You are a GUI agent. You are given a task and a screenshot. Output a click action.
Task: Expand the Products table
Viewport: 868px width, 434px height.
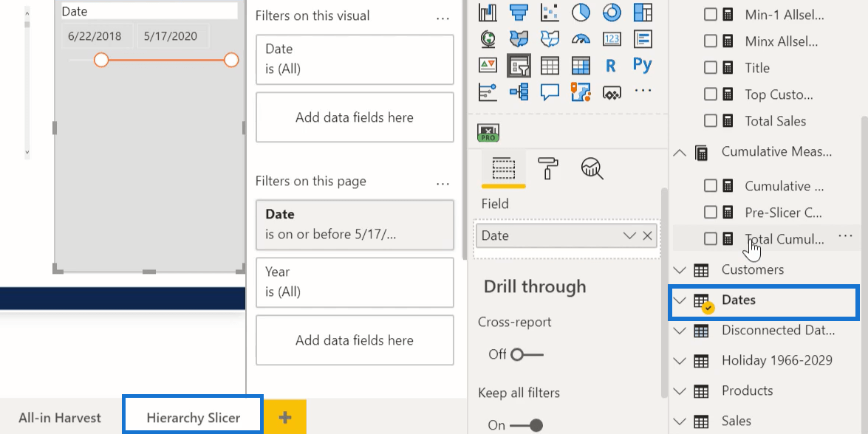[x=679, y=391]
